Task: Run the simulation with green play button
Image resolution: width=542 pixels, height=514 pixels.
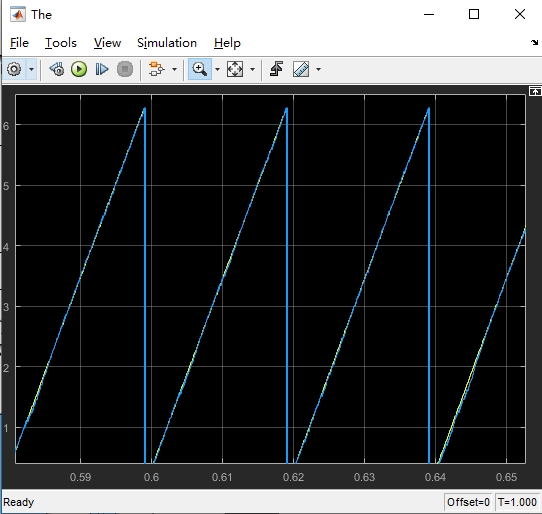Action: coord(79,69)
